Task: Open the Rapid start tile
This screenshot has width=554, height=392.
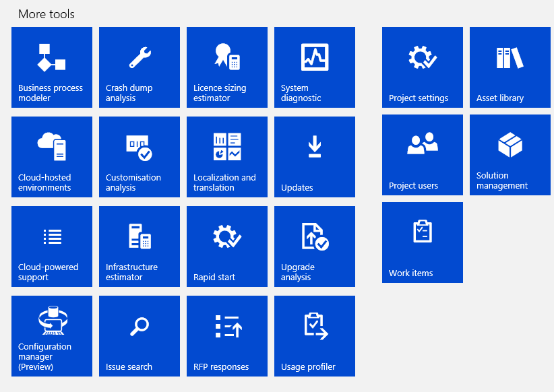Action: click(227, 247)
